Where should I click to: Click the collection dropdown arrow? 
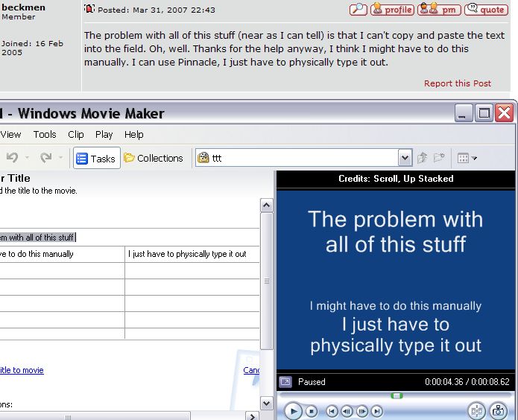(405, 158)
